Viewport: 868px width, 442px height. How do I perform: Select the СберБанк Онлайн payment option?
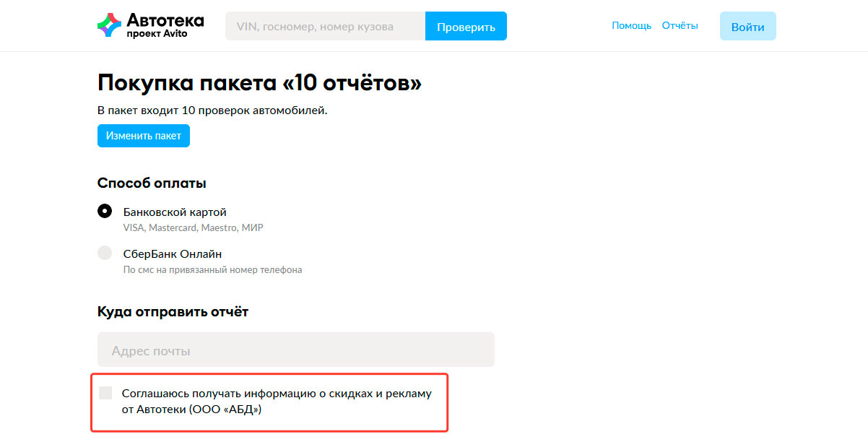click(x=105, y=253)
